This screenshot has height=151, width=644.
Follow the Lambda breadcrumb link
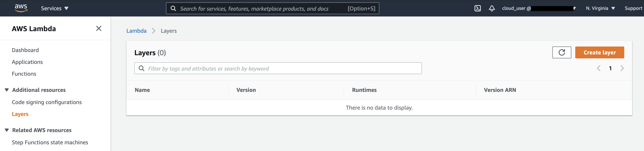pyautogui.click(x=136, y=31)
